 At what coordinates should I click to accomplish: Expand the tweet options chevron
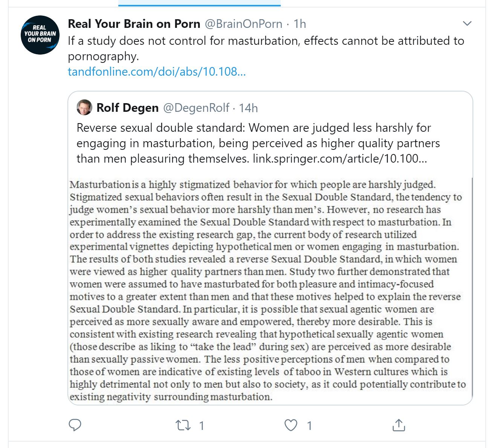click(467, 24)
